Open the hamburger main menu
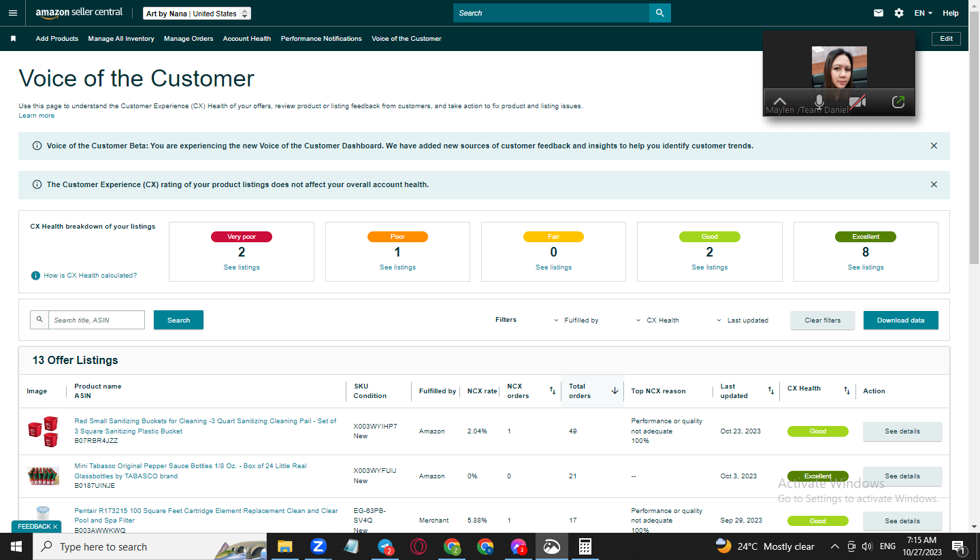980x560 pixels. tap(13, 13)
